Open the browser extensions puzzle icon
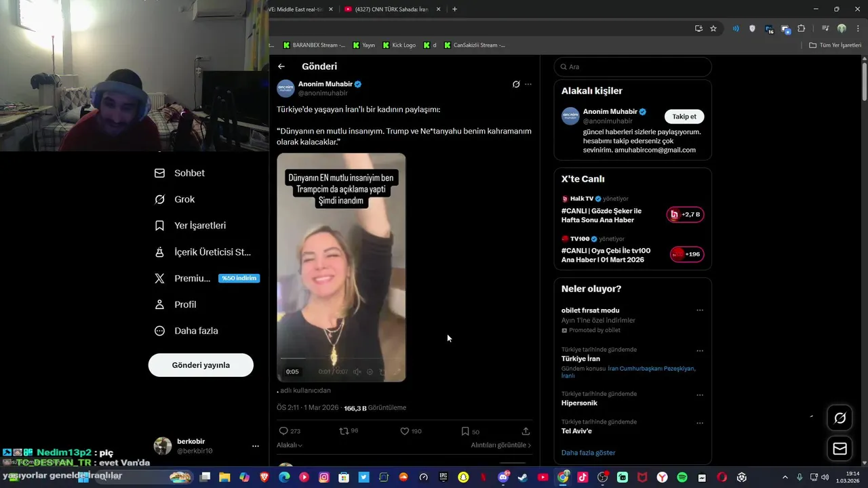This screenshot has height=488, width=868. (802, 28)
